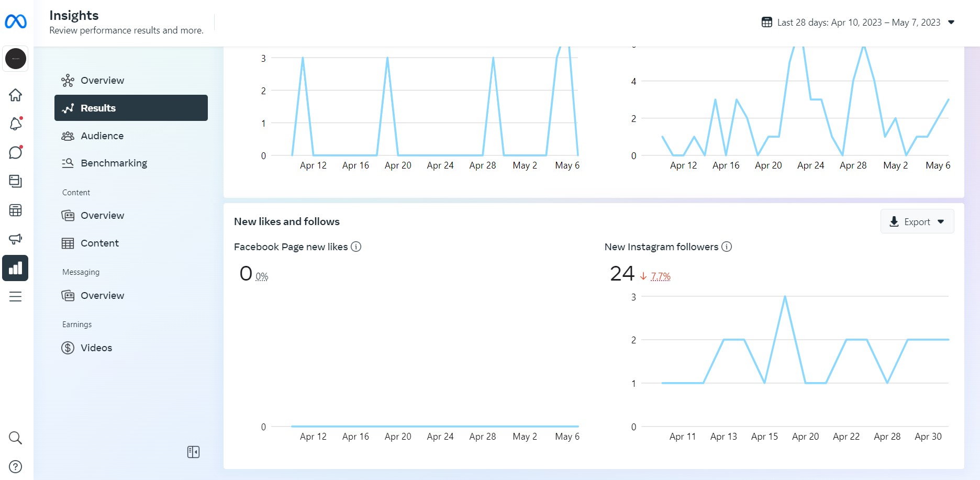Select the Results menu item
This screenshot has width=980, height=480.
point(131,108)
